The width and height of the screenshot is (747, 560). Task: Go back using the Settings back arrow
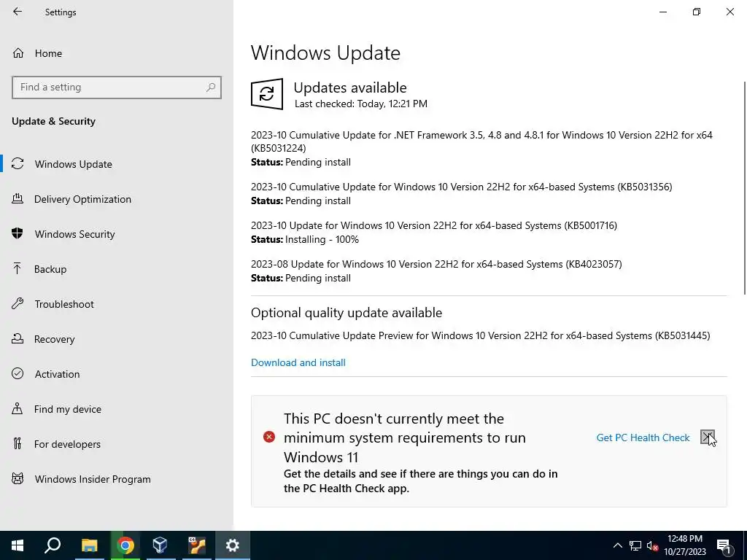pyautogui.click(x=18, y=12)
